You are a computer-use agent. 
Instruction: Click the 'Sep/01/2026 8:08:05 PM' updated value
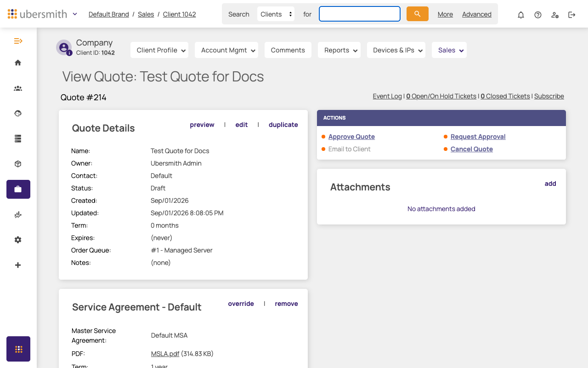[x=187, y=213]
